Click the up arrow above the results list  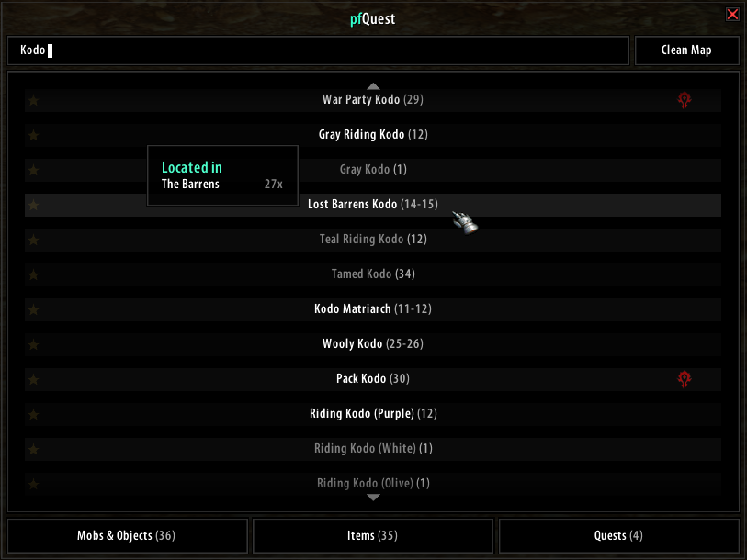tap(373, 86)
